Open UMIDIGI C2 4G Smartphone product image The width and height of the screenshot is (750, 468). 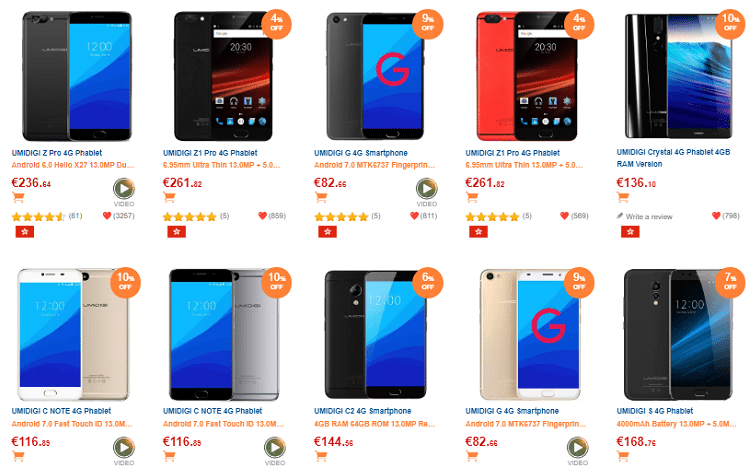[375, 334]
